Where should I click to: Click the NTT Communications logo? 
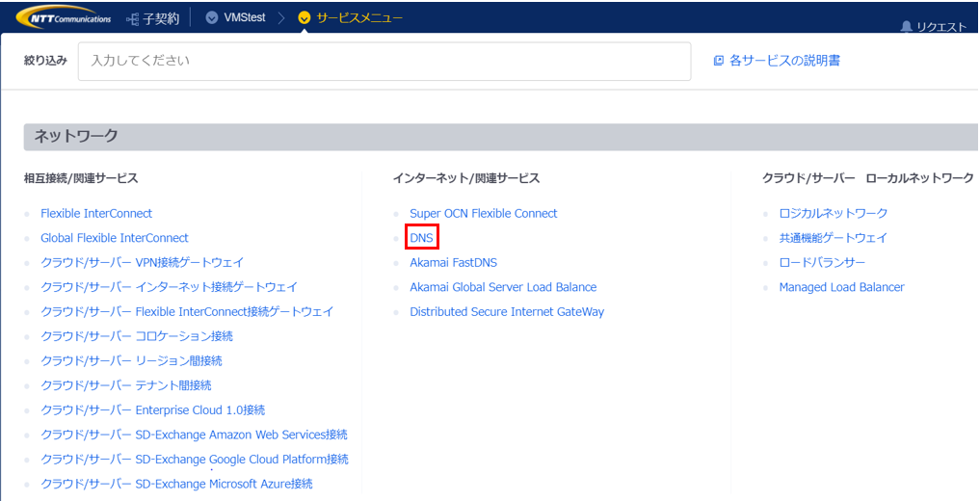click(64, 17)
